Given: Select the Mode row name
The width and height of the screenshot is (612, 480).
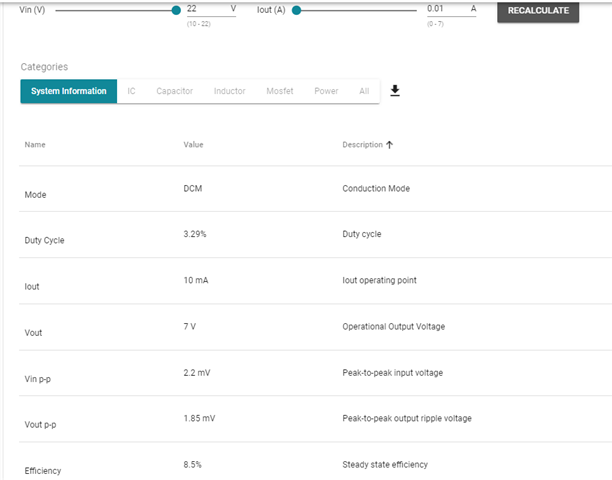Looking at the screenshot, I should tap(35, 195).
